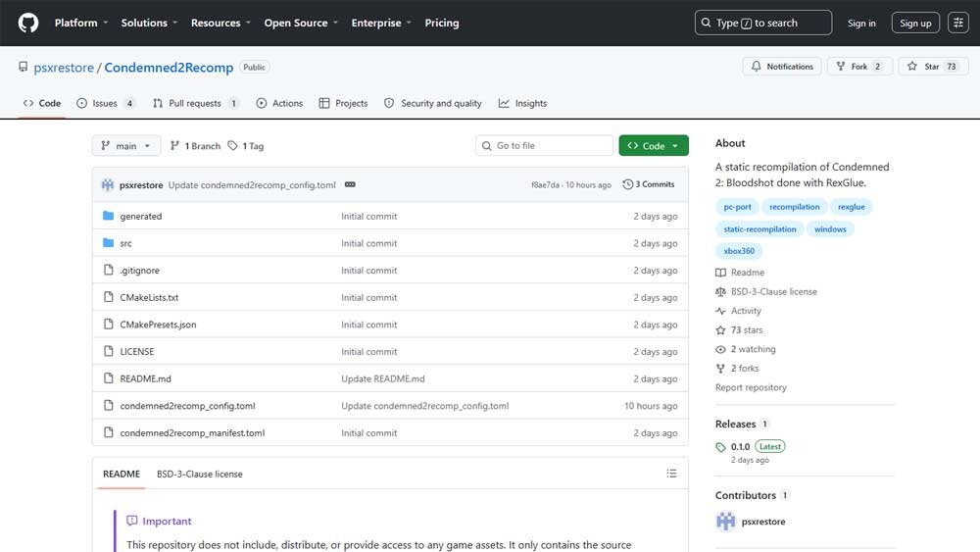Open Readme link in About sidebar
This screenshot has width=980, height=552.
(740, 273)
